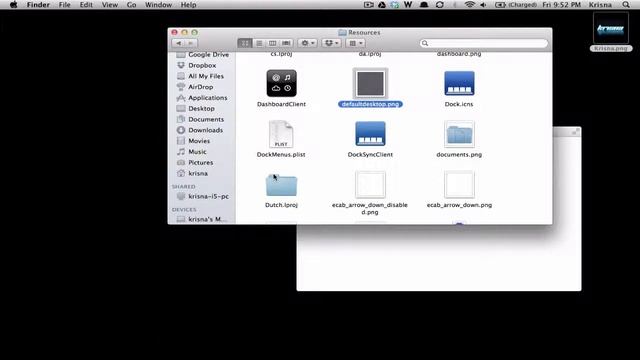Click the W menu bar icon
Viewport: 640px width, 360px height.
(408, 5)
